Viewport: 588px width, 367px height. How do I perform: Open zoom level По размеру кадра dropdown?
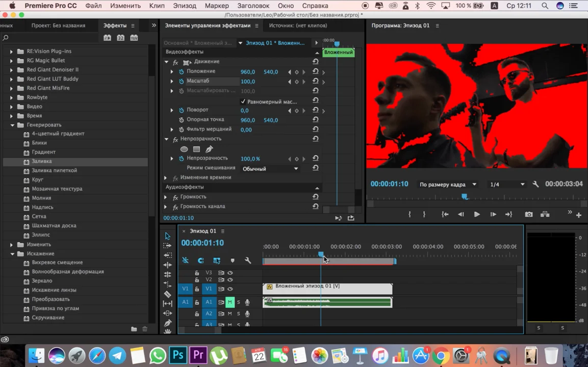(448, 185)
